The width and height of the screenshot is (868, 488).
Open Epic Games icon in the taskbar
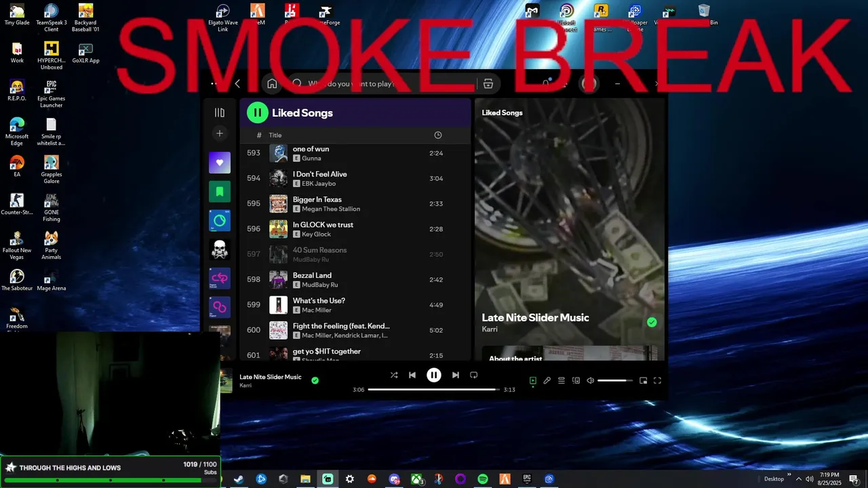pos(527,479)
